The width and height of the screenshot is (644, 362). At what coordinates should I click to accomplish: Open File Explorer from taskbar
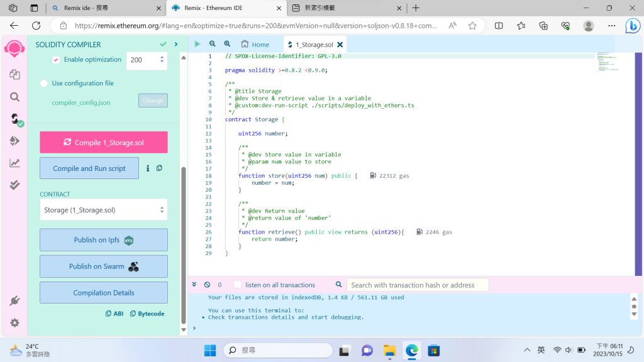389,351
